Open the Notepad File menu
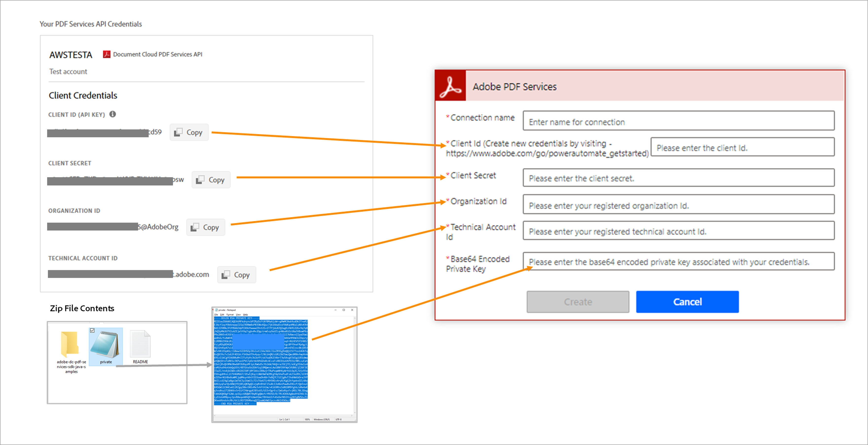The width and height of the screenshot is (868, 445). 216,315
